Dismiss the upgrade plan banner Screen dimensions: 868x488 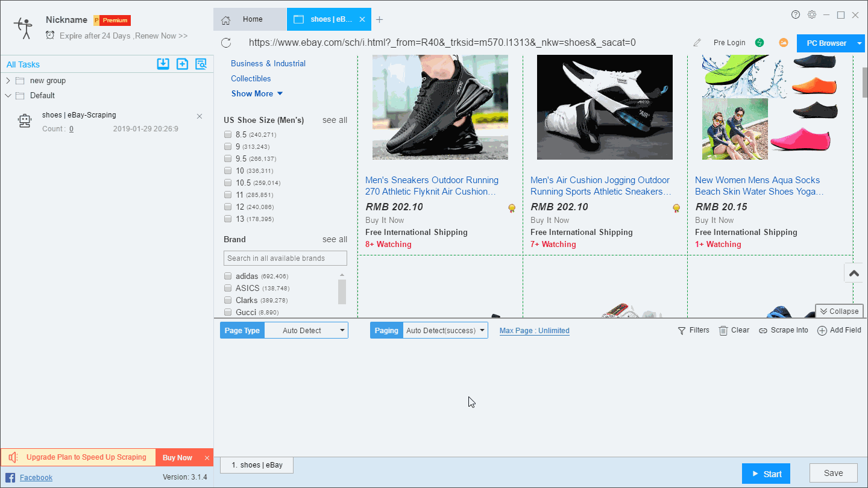click(207, 458)
